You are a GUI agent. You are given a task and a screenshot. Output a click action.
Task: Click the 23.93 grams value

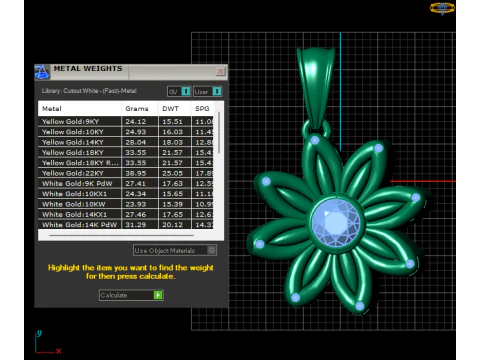[x=136, y=204]
